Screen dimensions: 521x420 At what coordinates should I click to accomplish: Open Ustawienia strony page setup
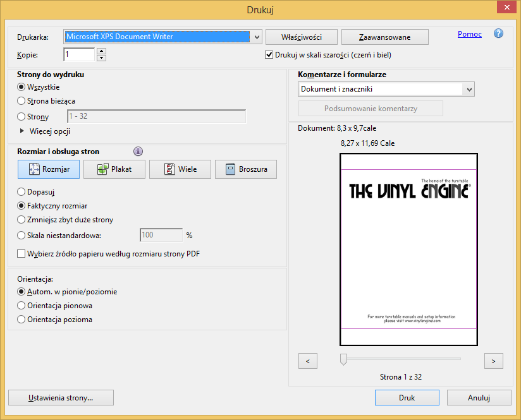click(x=61, y=398)
